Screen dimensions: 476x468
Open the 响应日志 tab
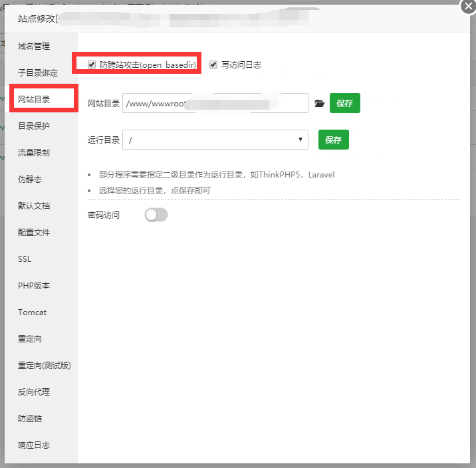[34, 445]
